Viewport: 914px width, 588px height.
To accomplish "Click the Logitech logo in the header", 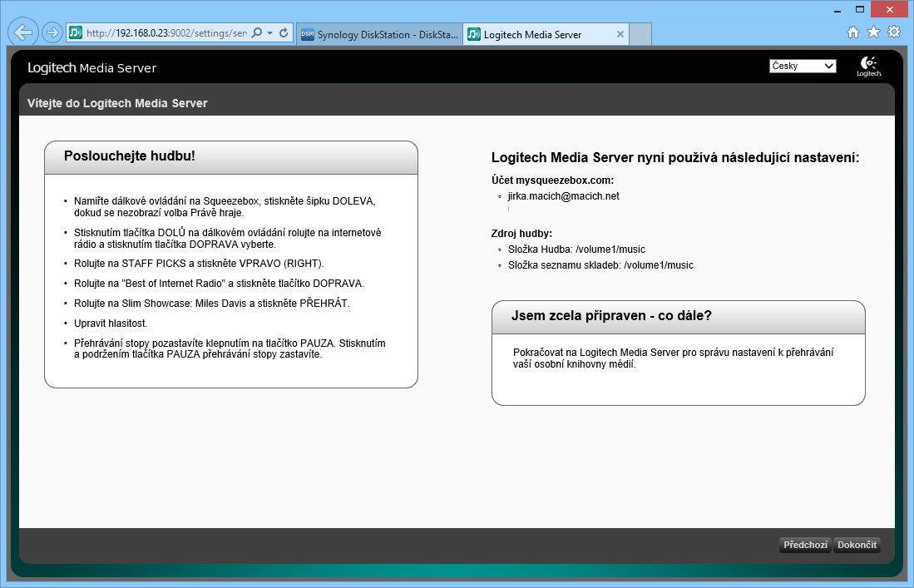I will (x=869, y=67).
